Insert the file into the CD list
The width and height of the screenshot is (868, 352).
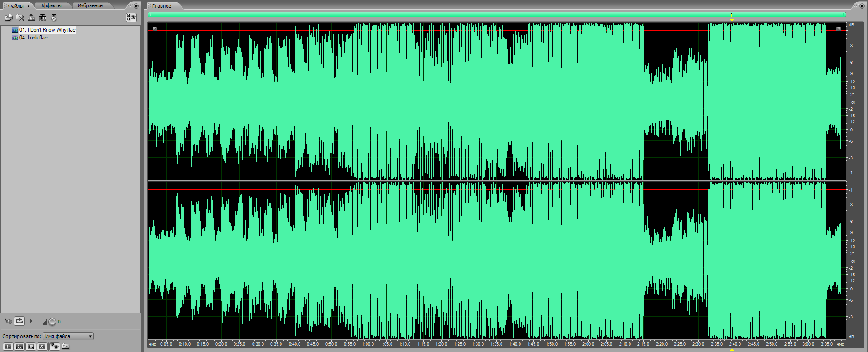point(54,18)
